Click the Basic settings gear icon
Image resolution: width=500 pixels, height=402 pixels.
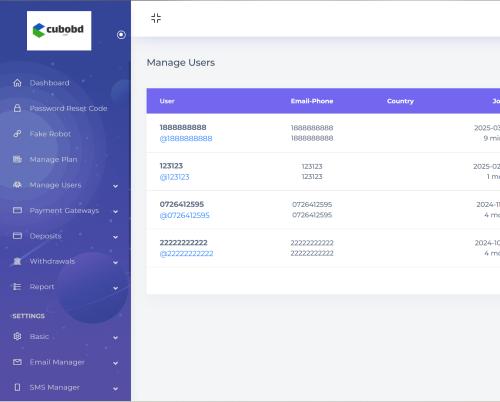tap(17, 336)
